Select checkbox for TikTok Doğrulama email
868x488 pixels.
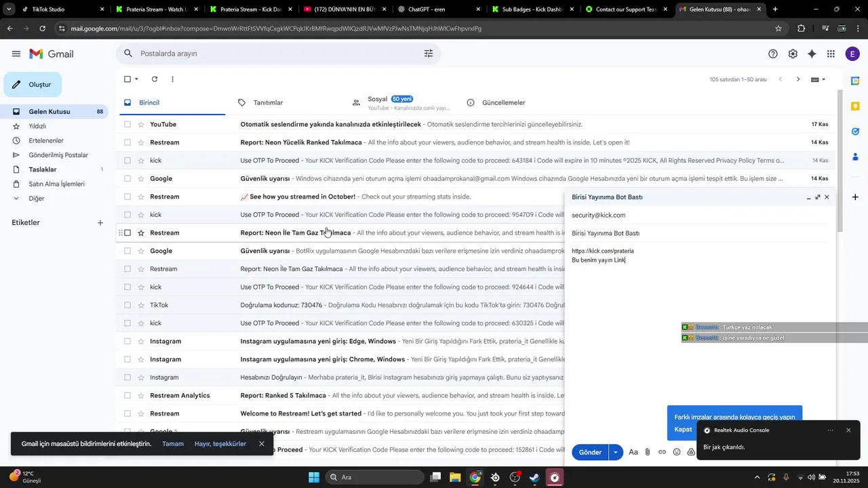point(127,305)
